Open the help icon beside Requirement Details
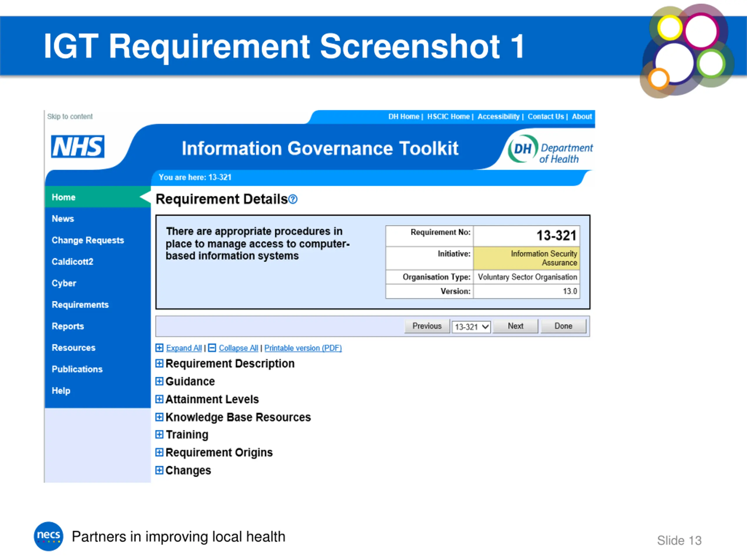 pyautogui.click(x=293, y=199)
